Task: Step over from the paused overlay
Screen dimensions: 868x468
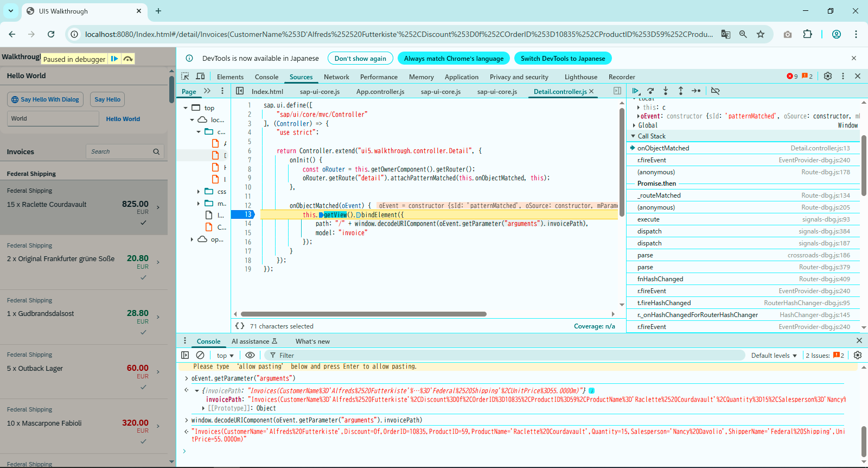Action: click(128, 59)
